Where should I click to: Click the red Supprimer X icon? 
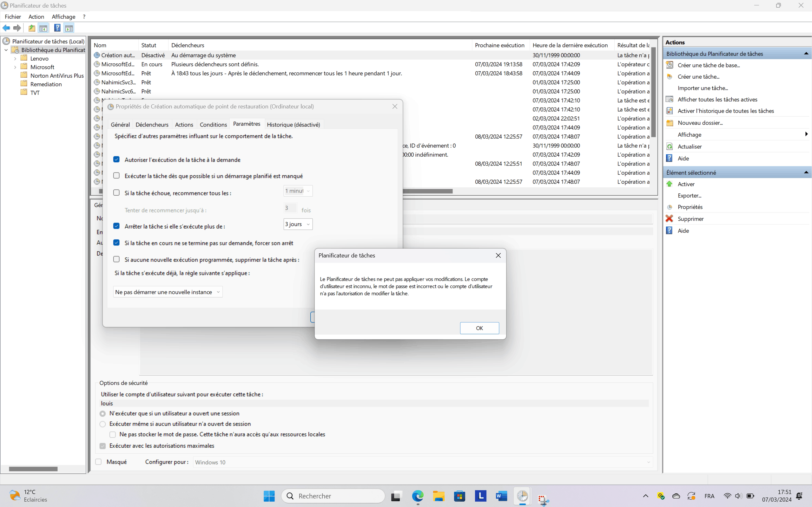670,219
